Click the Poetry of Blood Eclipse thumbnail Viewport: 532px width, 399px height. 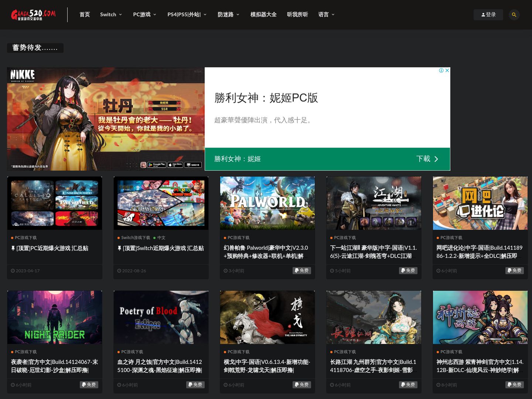161,317
